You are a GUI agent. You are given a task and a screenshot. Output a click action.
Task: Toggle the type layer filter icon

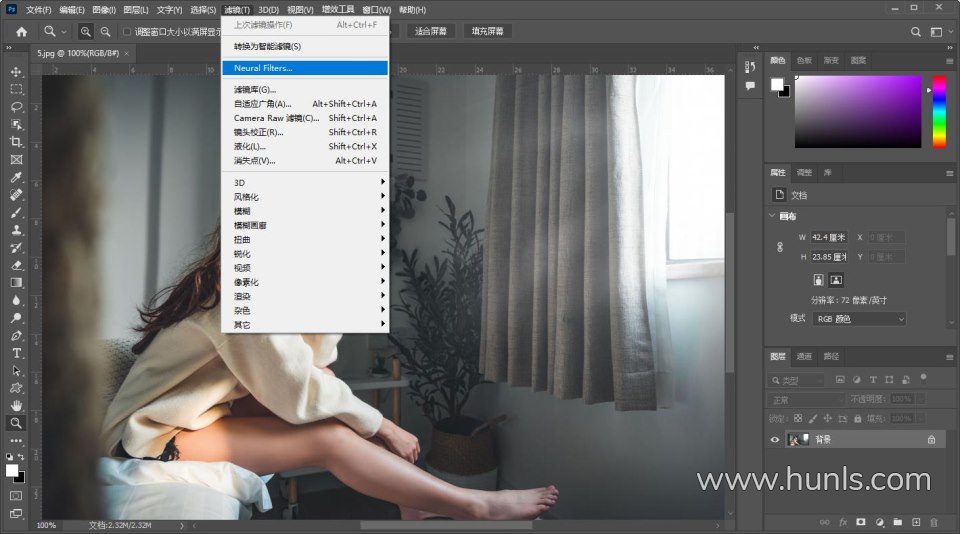coord(873,380)
